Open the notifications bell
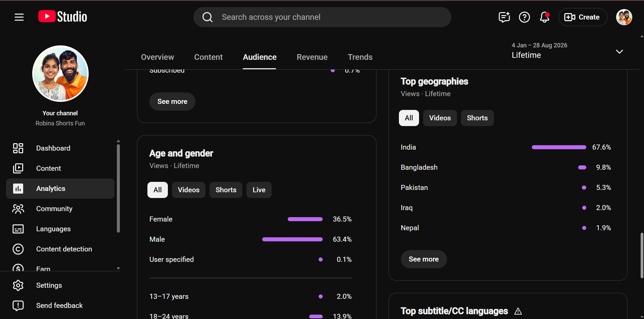This screenshot has height=319, width=644. click(x=545, y=17)
